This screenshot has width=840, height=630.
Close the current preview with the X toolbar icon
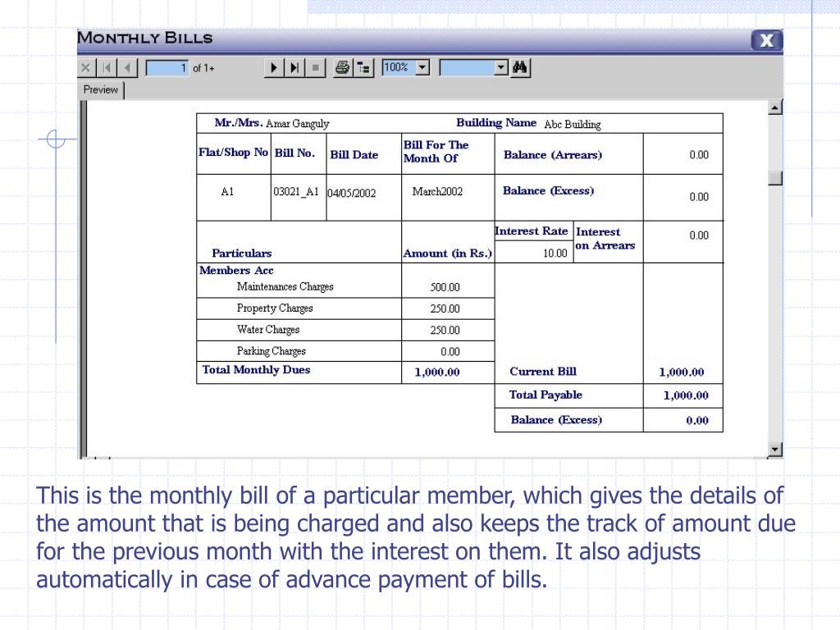pyautogui.click(x=85, y=67)
